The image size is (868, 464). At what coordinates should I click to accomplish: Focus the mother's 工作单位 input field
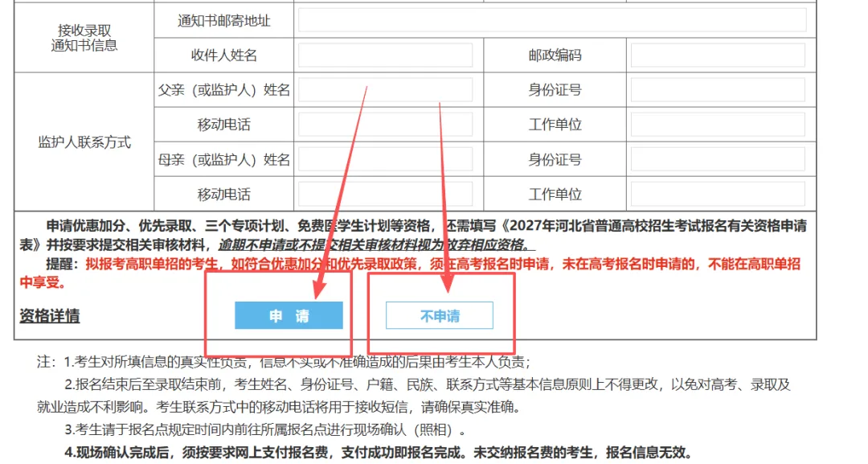(718, 195)
